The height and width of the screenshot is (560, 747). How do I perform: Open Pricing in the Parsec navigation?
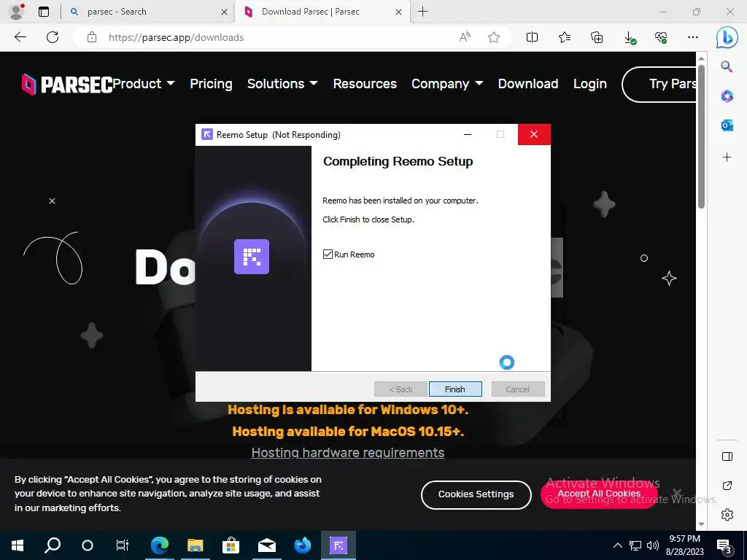pyautogui.click(x=211, y=84)
